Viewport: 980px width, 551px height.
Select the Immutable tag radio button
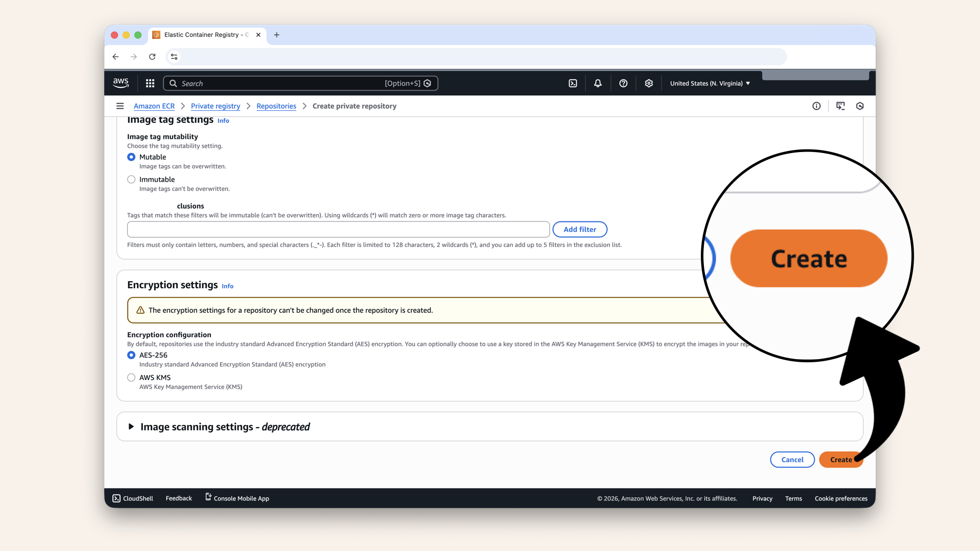tap(131, 180)
